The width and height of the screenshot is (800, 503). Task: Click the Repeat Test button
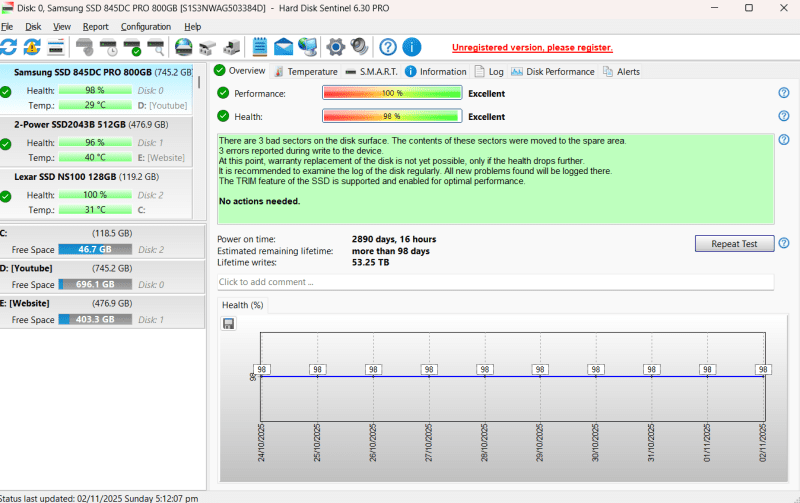coord(734,243)
